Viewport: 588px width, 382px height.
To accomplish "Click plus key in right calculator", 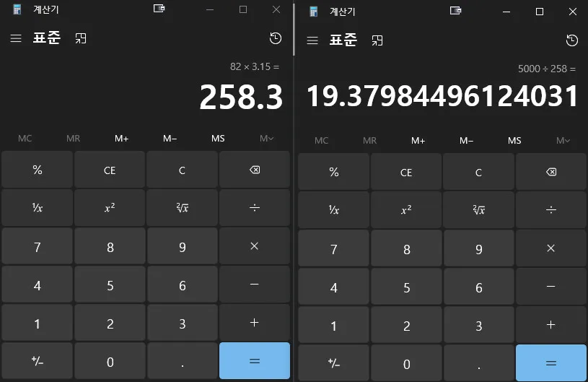I will click(551, 325).
